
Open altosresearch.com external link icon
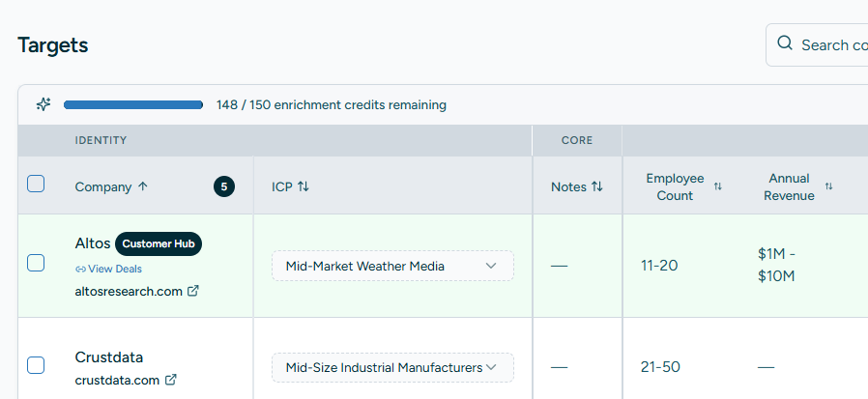pyautogui.click(x=193, y=291)
